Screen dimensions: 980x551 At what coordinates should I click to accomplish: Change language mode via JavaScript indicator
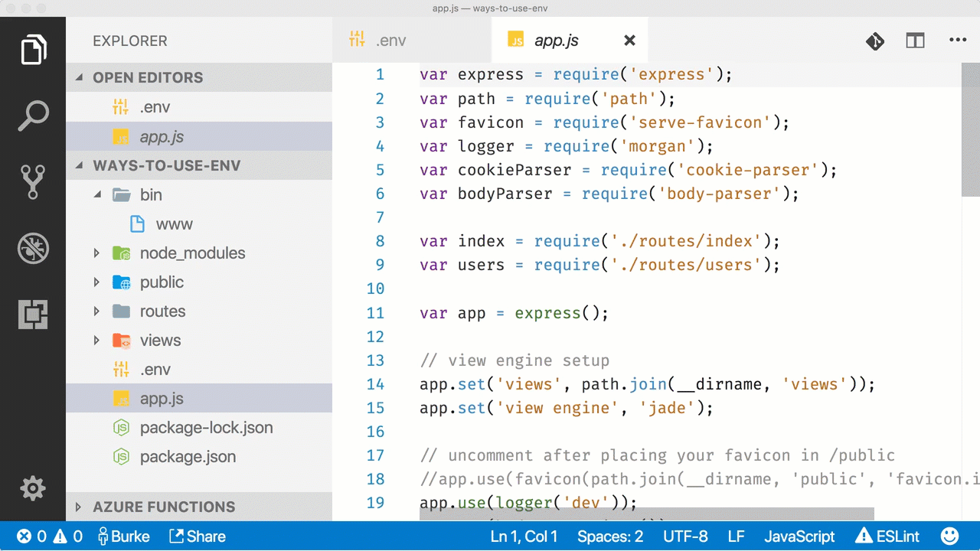799,536
